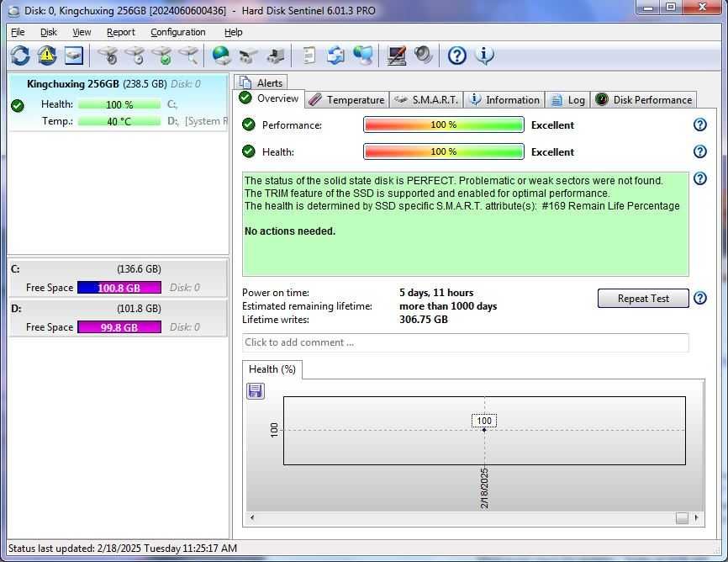Click the disk with magnifying glass icon

(x=190, y=56)
